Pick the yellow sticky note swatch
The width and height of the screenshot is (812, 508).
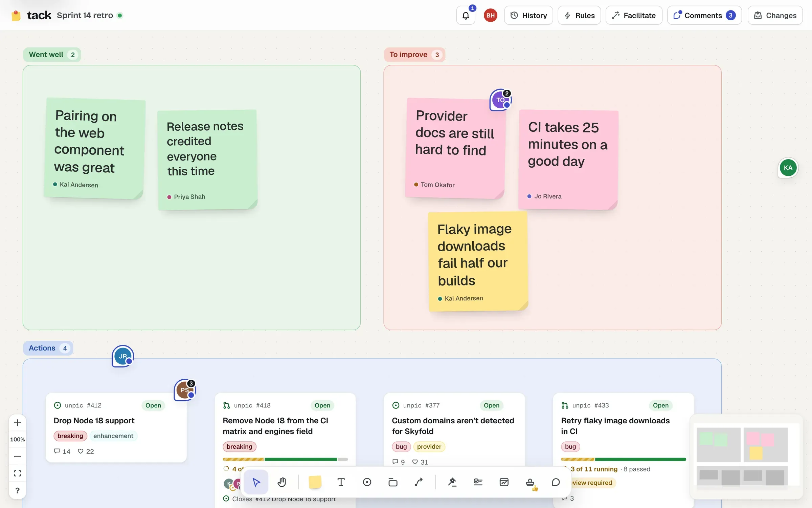point(315,482)
